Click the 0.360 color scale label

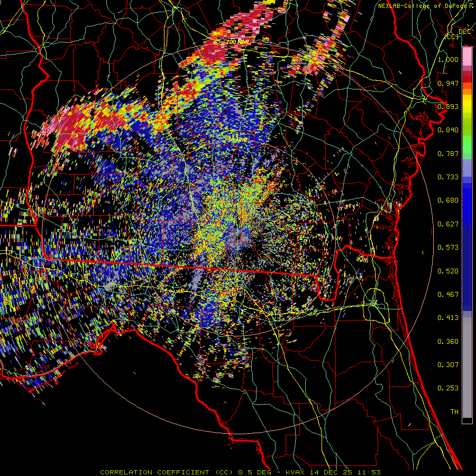pos(448,342)
